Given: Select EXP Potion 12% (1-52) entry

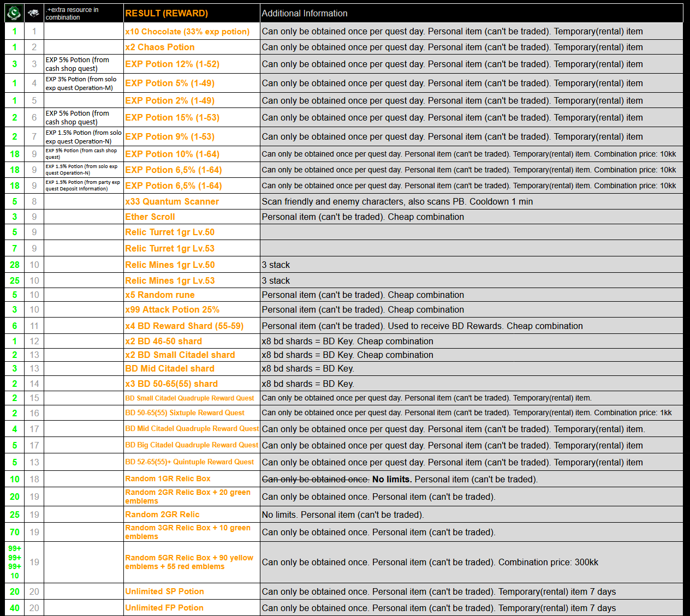Looking at the screenshot, I should 172,64.
